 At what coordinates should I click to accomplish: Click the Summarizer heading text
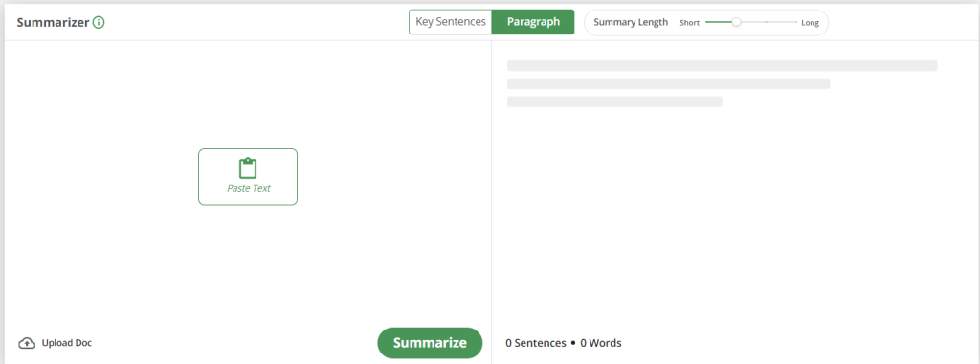[54, 23]
